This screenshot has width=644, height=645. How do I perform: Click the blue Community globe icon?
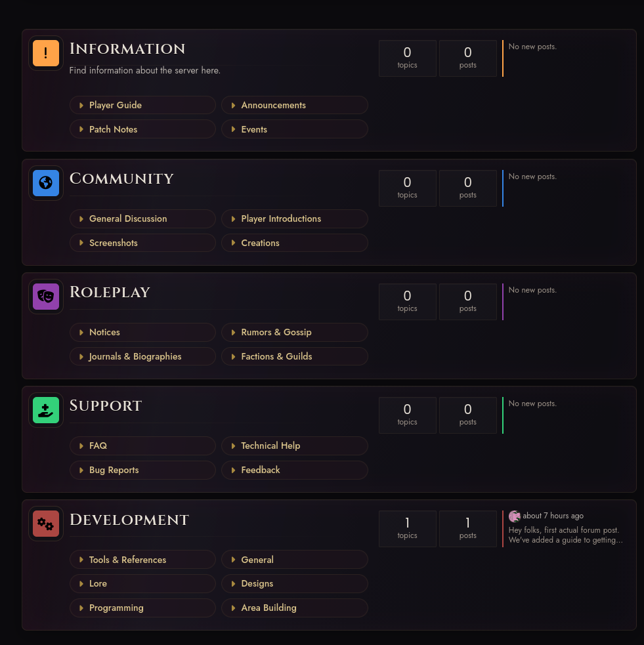46,183
